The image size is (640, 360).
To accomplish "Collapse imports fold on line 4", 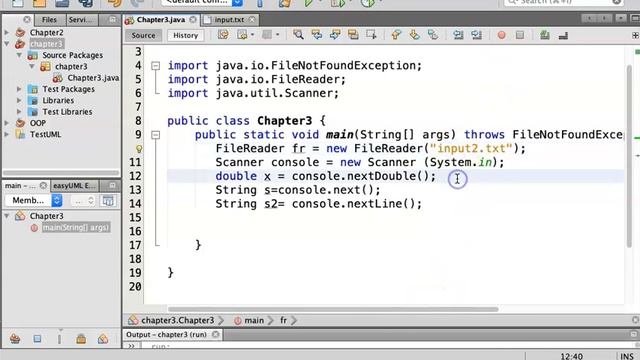I will point(156,66).
